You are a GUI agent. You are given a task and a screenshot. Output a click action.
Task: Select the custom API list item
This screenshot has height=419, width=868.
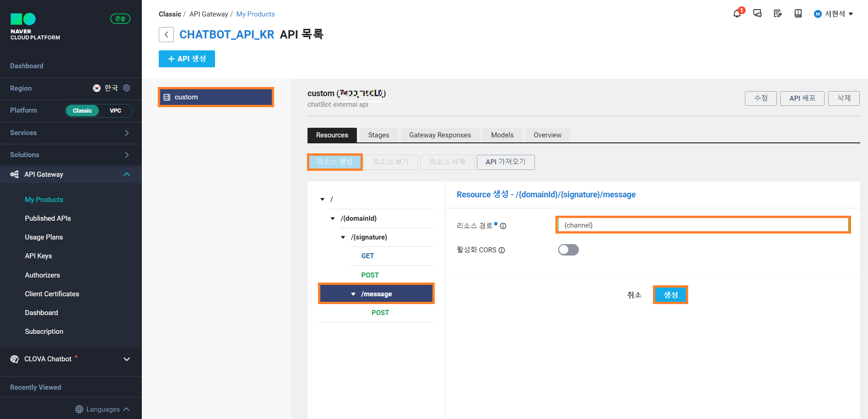(216, 97)
